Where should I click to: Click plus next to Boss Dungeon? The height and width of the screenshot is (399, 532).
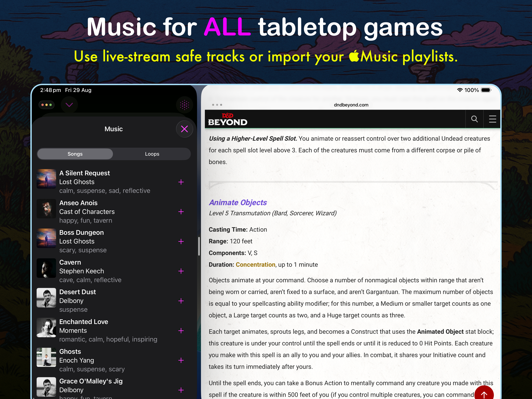point(181,241)
